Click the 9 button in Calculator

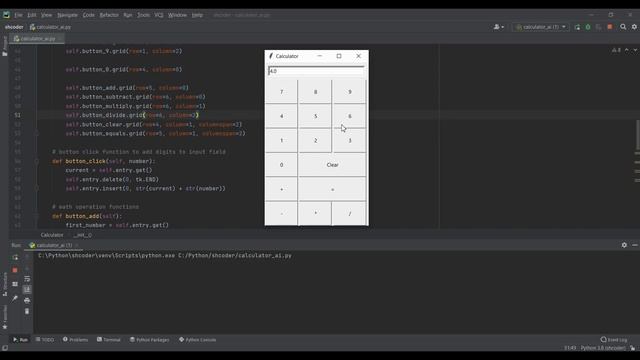tap(349, 91)
